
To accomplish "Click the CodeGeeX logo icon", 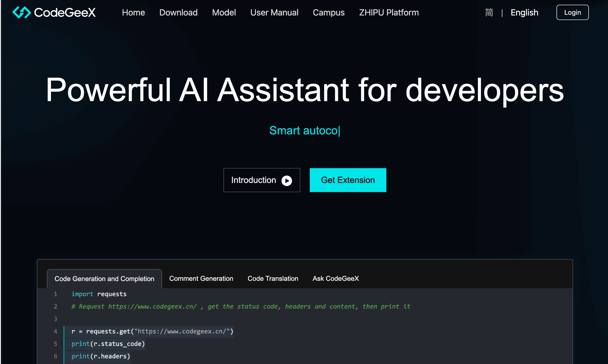I will 22,12.
